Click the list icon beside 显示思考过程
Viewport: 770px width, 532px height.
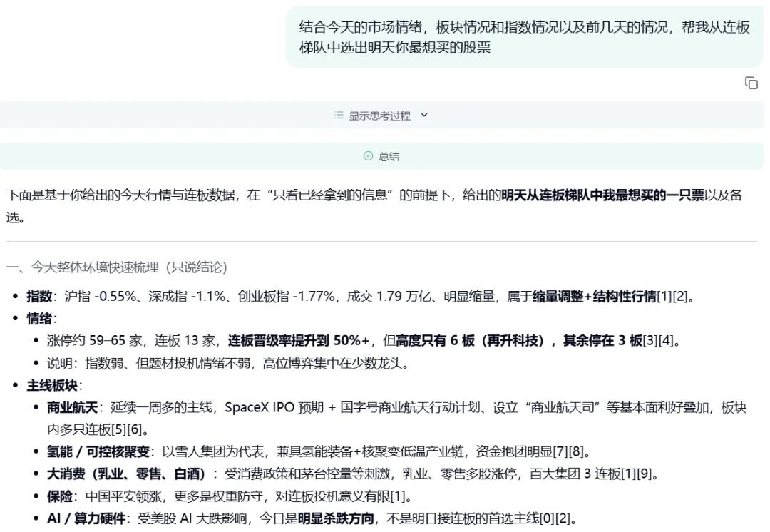click(338, 115)
